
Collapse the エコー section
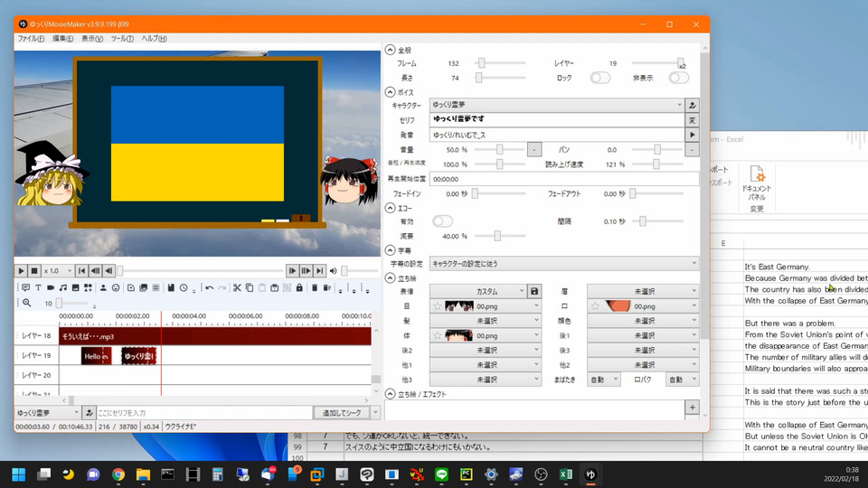[x=391, y=208]
